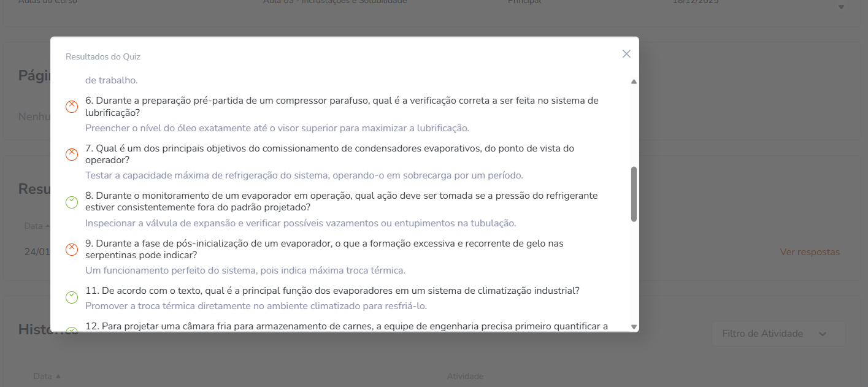868x387 pixels.
Task: Expand the course row arrow at top right
Action: coord(841,7)
